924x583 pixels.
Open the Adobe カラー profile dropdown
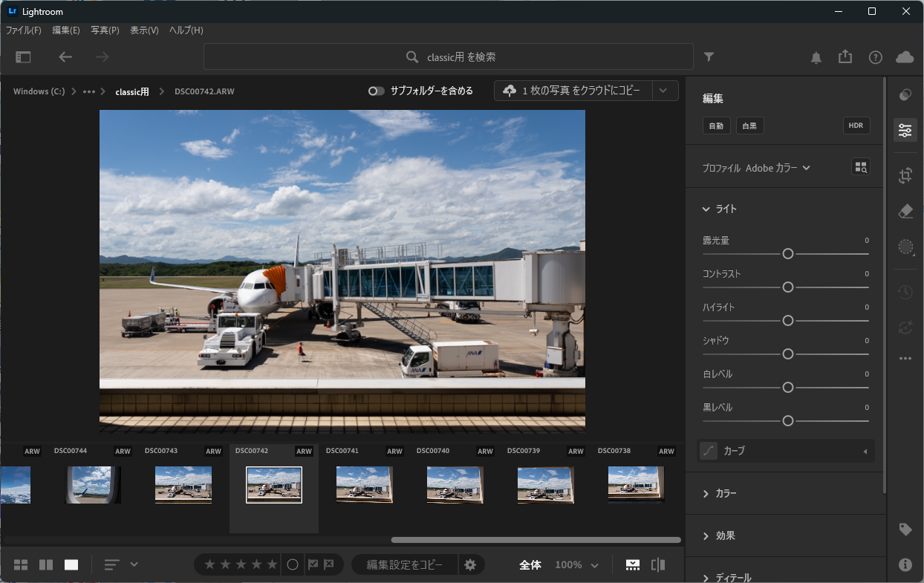[x=778, y=169]
